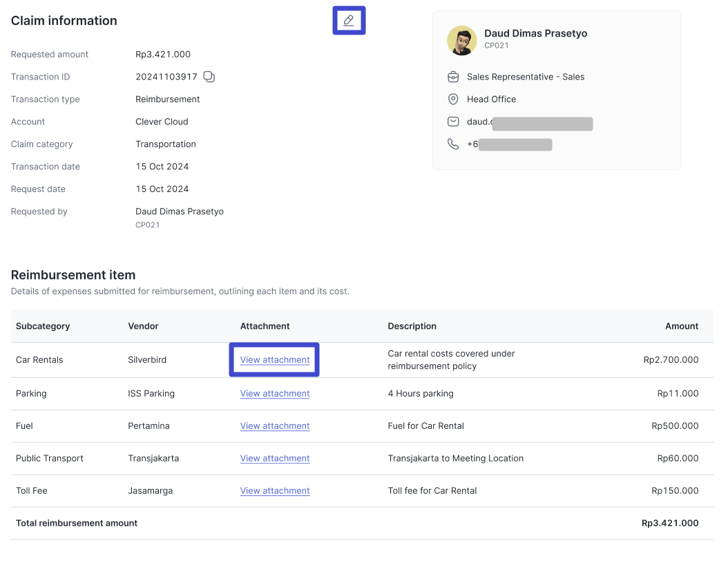The height and width of the screenshot is (561, 728).
Task: Click the Vendor column header
Action: point(143,326)
